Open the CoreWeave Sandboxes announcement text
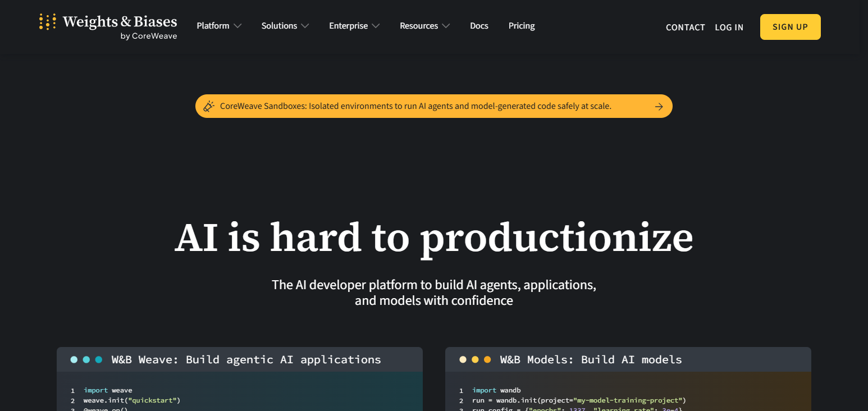The width and height of the screenshot is (868, 411). [x=415, y=106]
